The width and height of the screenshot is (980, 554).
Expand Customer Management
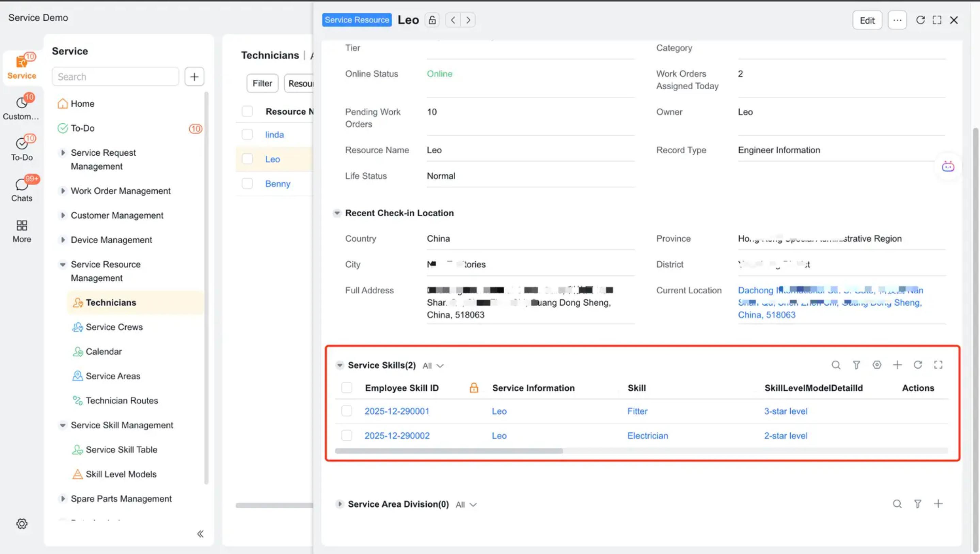pyautogui.click(x=63, y=216)
